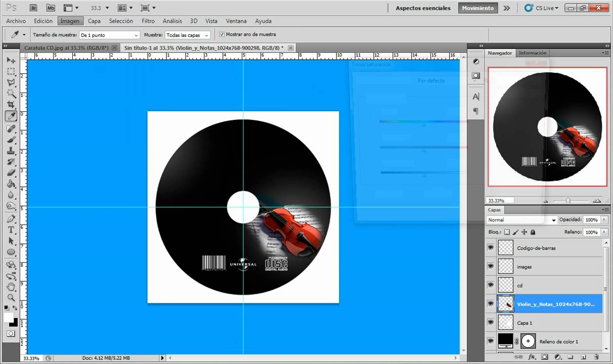Launch Adobe Bridge from top bar
The height and width of the screenshot is (364, 613).
coord(34,8)
